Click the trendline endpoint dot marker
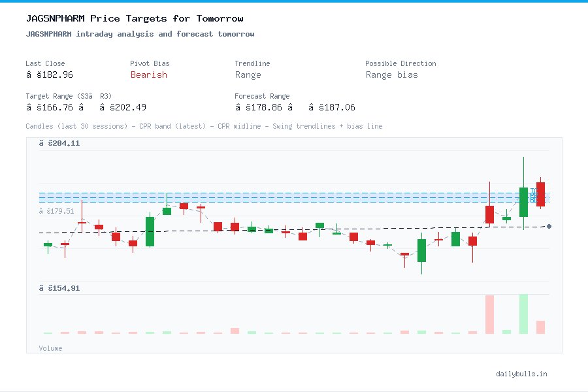 pyautogui.click(x=549, y=226)
